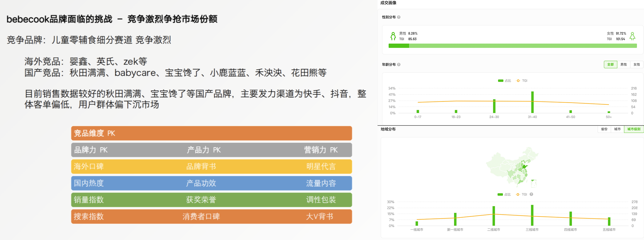The image size is (644, 240).
Task: Click the male figure icon
Action: coord(393,36)
